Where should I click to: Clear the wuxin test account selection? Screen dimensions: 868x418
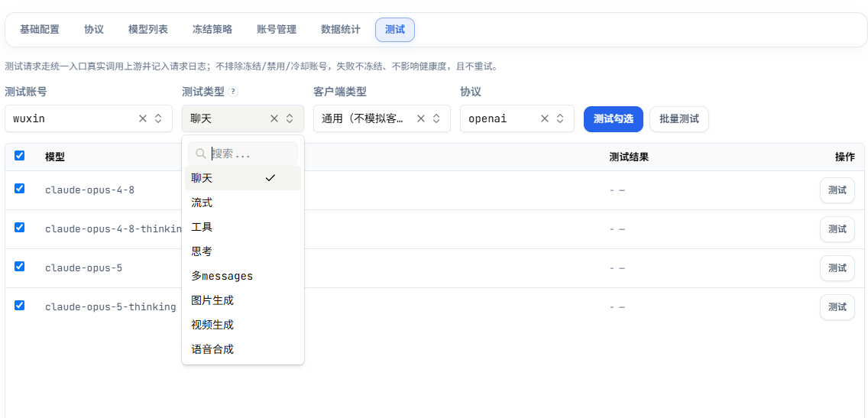pyautogui.click(x=143, y=118)
